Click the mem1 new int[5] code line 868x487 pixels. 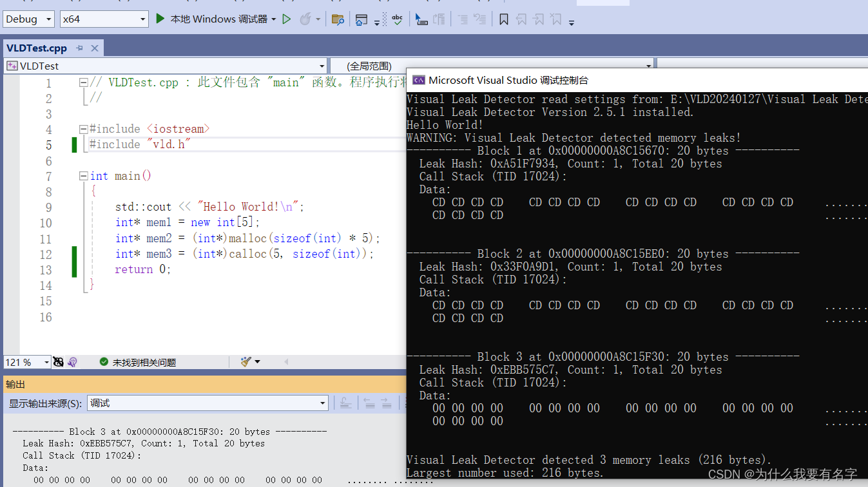click(x=188, y=222)
